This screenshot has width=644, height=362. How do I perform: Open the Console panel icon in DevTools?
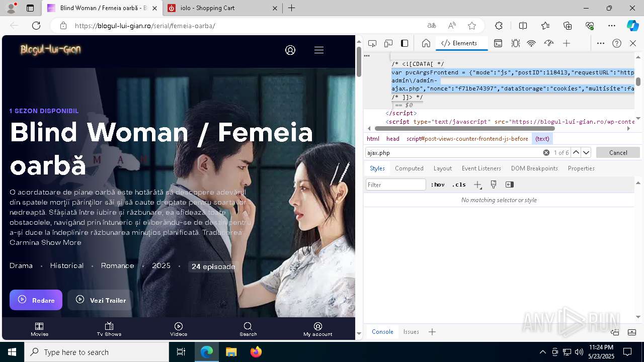[x=498, y=43]
